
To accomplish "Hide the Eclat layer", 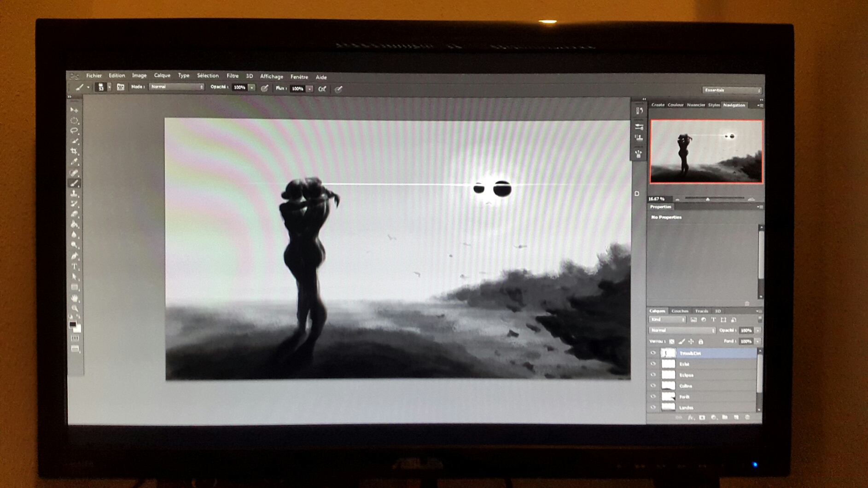I will pyautogui.click(x=653, y=364).
